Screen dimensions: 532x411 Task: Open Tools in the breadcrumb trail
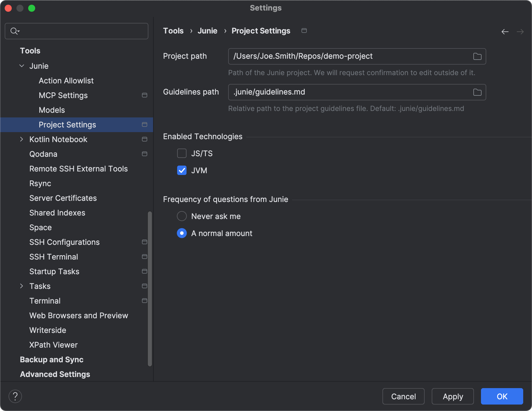click(173, 31)
